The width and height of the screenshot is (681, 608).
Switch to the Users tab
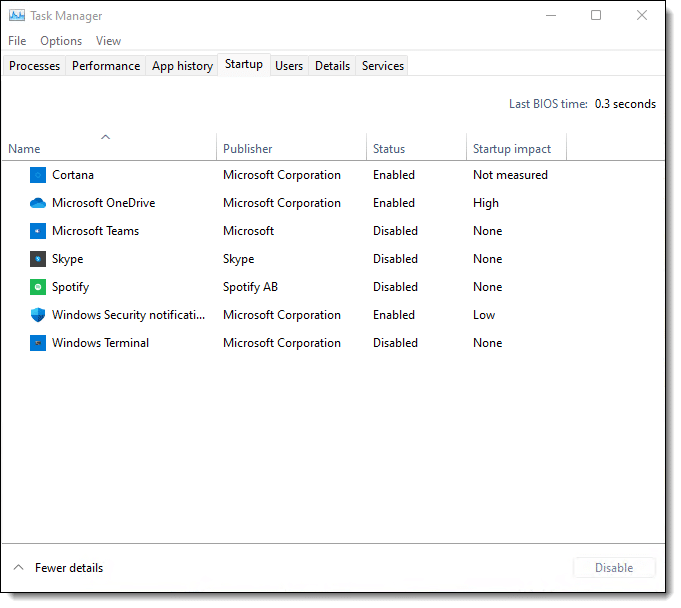[x=289, y=66]
